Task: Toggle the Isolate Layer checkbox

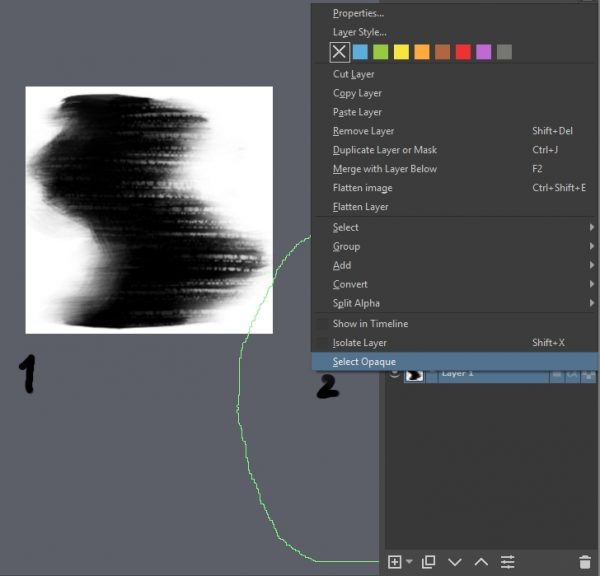Action: 322,343
